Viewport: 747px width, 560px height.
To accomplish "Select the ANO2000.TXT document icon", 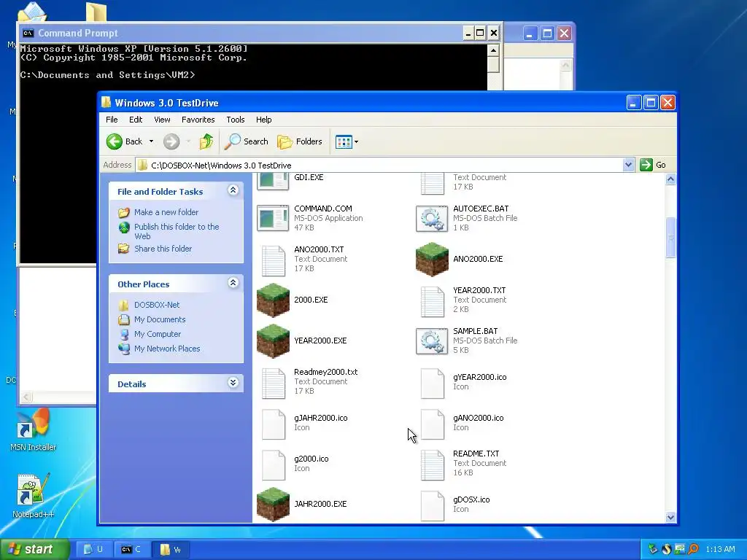I will 273,260.
